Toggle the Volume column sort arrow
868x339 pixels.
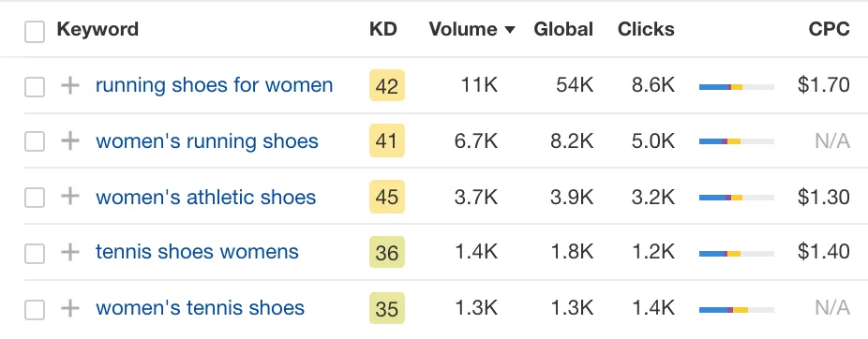tap(510, 30)
